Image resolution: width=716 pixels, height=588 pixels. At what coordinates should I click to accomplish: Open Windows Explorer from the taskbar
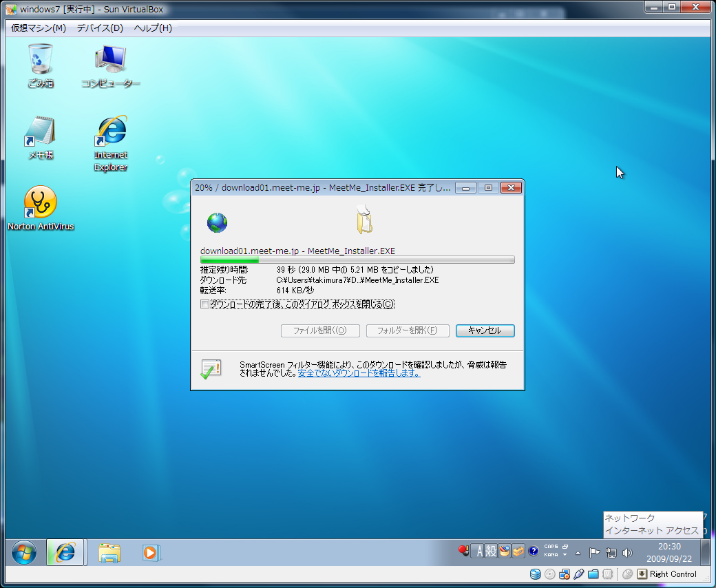(109, 553)
